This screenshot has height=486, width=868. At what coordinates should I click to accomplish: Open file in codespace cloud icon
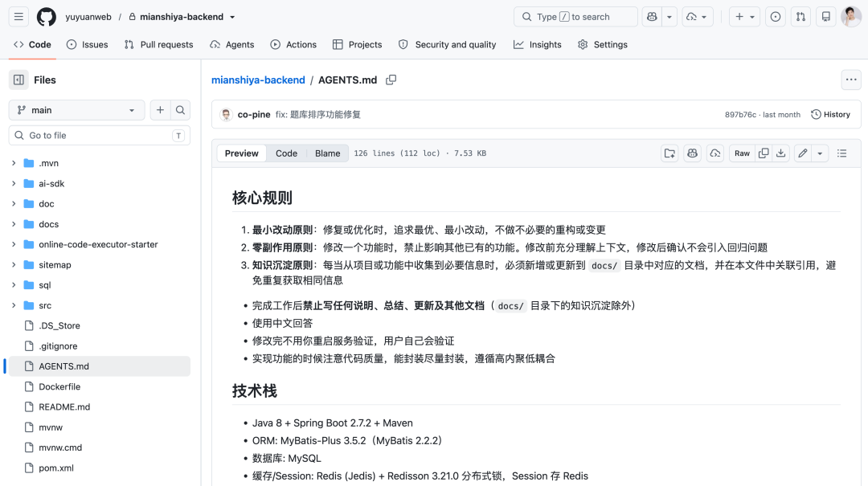coord(715,153)
